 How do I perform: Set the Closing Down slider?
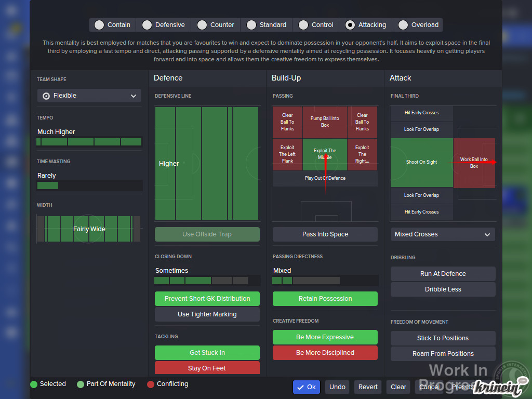point(207,281)
